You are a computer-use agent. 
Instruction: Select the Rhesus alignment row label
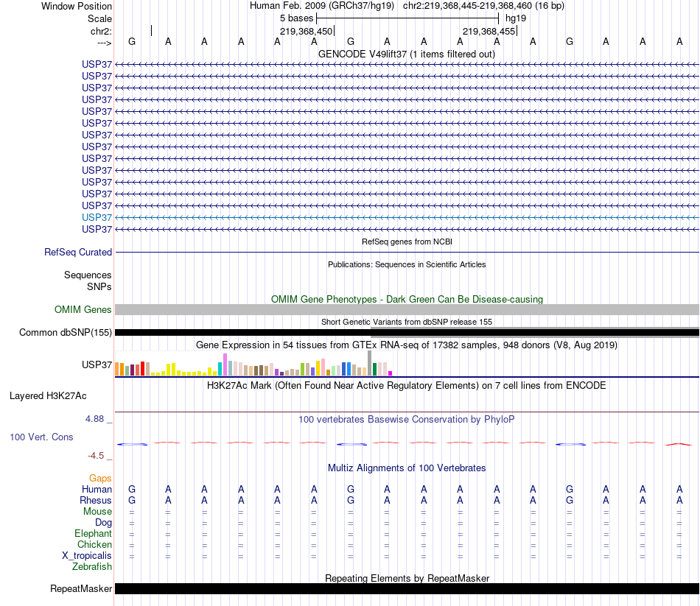(96, 500)
